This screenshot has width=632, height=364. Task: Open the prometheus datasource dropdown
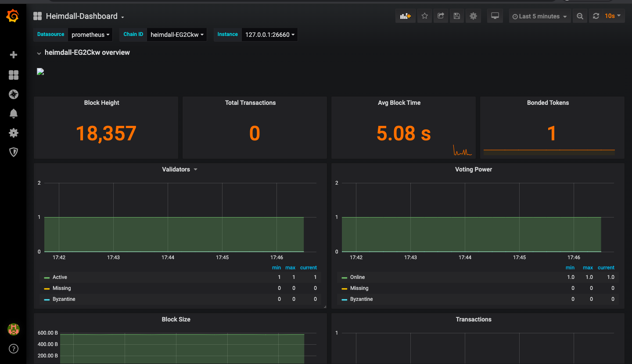90,35
